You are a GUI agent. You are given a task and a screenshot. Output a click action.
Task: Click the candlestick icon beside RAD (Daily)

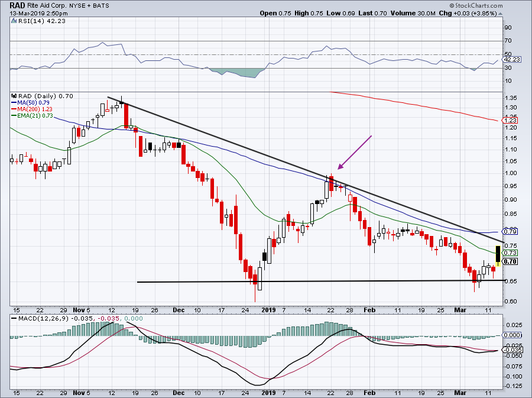[14, 96]
